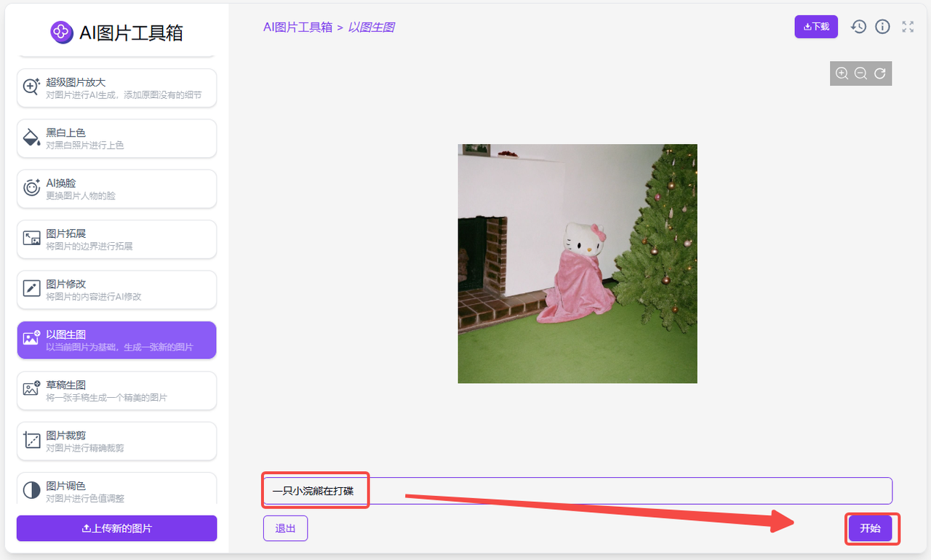Toggle fullscreen with the expand arrows icon
931x560 pixels.
pos(908,27)
